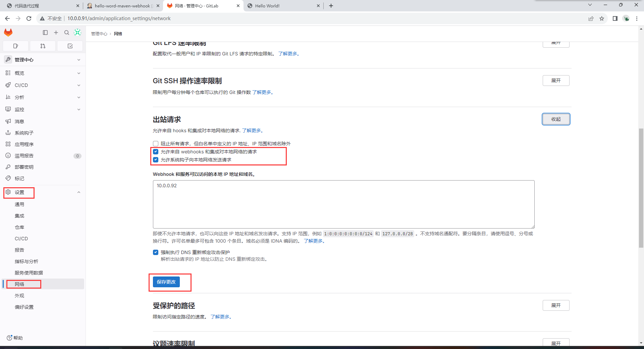
Task: Click 管理中心 breadcrumb link
Action: click(99, 34)
